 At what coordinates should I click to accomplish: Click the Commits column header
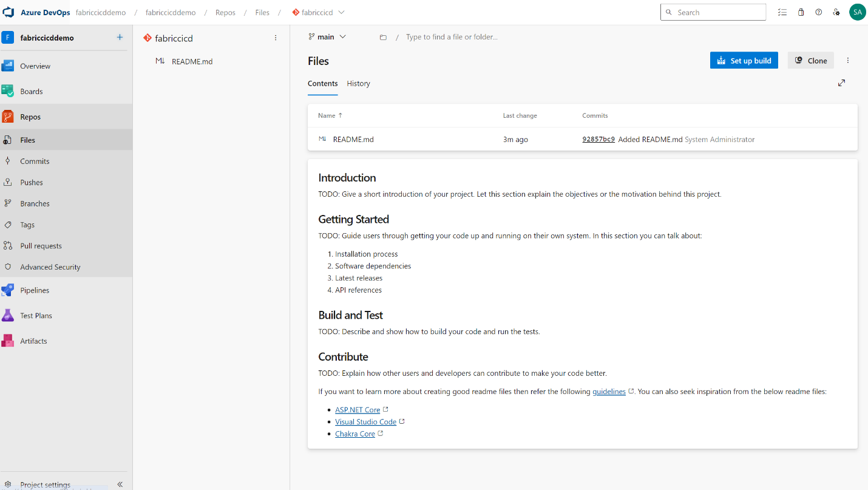click(x=595, y=115)
